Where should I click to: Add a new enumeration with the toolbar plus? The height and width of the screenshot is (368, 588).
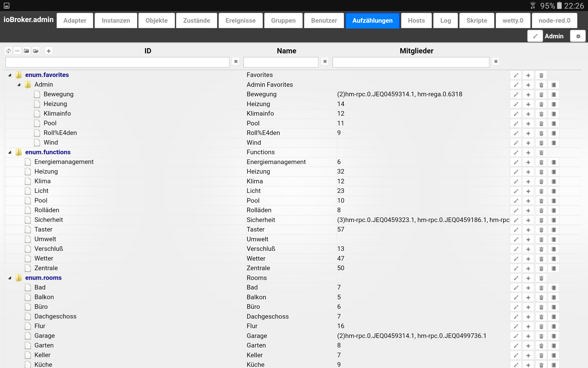tap(49, 51)
